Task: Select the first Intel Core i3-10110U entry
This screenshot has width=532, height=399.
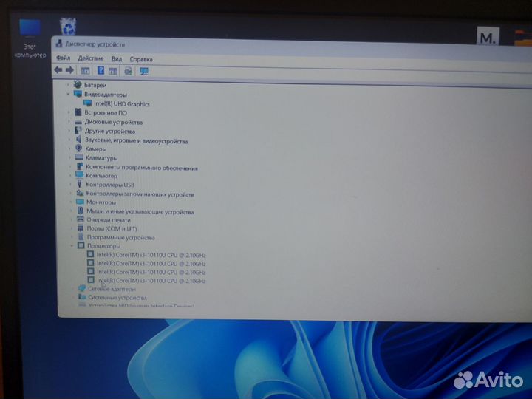Action: pos(151,255)
